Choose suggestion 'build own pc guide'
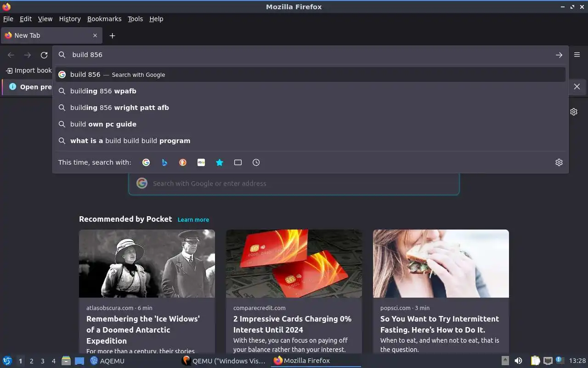The height and width of the screenshot is (368, 588). [x=311, y=124]
